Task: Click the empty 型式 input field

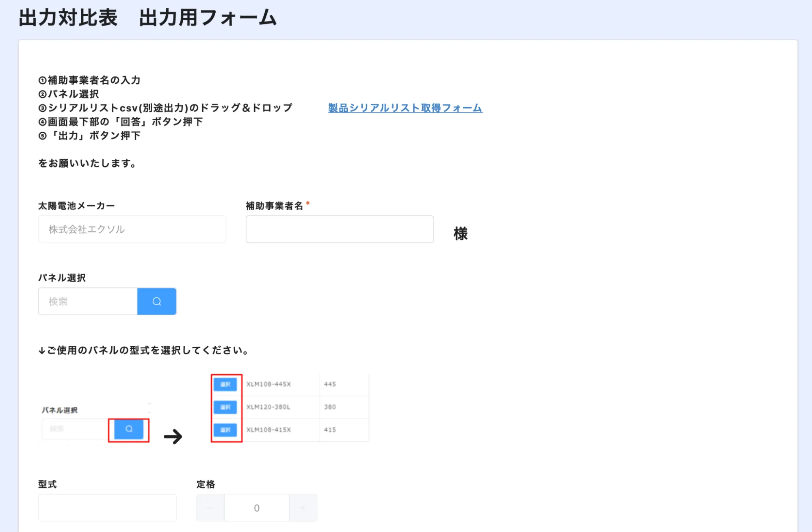Action: [x=107, y=507]
